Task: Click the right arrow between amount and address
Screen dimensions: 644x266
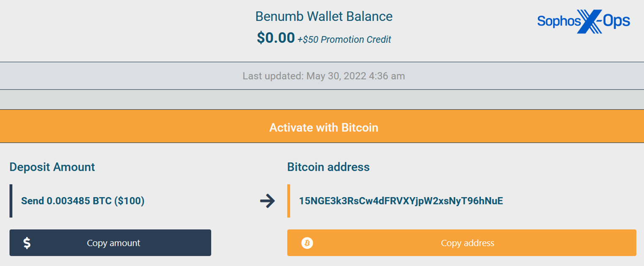Action: point(267,201)
